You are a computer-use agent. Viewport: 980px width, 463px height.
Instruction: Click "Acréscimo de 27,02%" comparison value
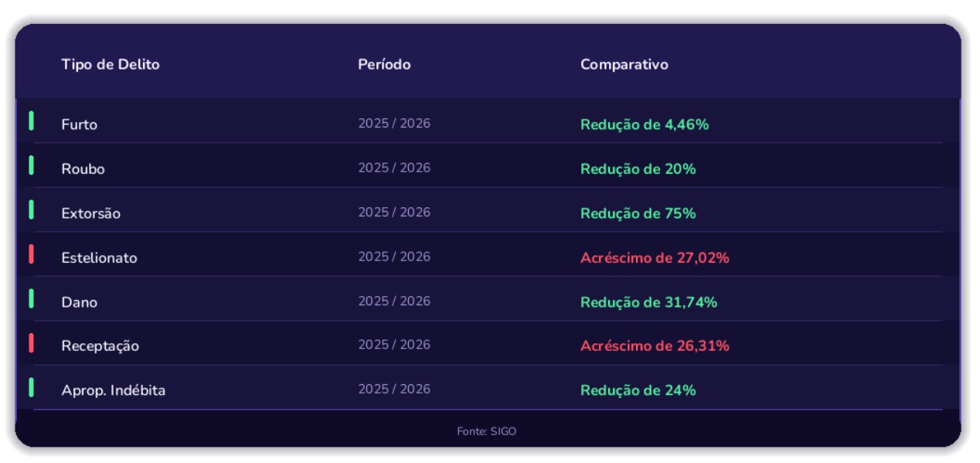pyautogui.click(x=655, y=258)
